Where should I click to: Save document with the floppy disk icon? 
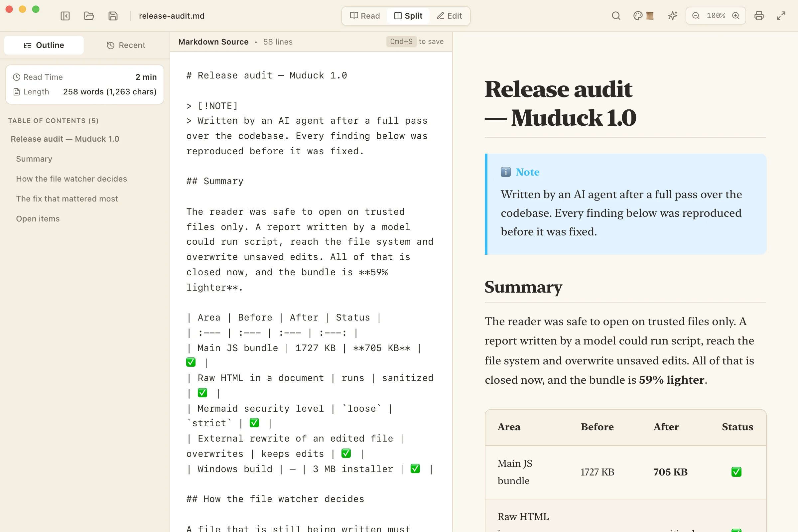[x=113, y=16]
